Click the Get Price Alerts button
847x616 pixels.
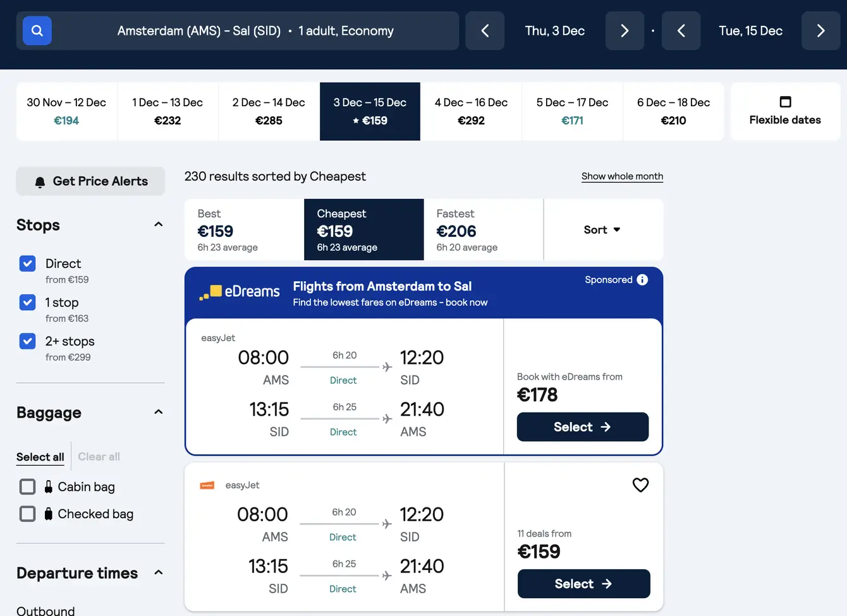(x=90, y=181)
